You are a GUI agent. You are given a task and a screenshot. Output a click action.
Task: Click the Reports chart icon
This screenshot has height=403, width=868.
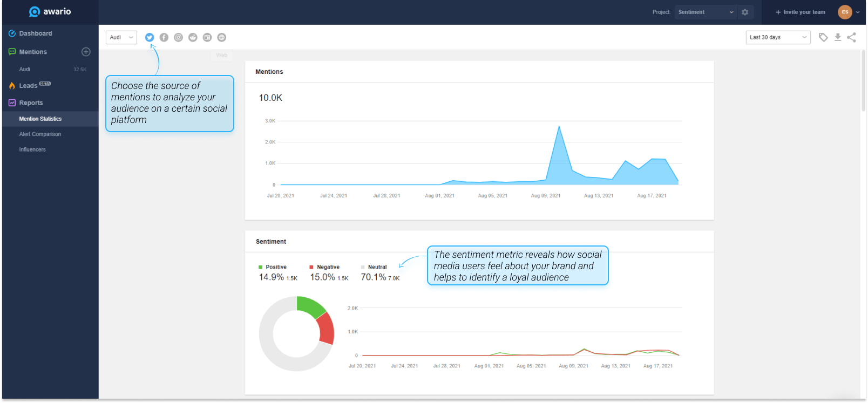(x=12, y=103)
